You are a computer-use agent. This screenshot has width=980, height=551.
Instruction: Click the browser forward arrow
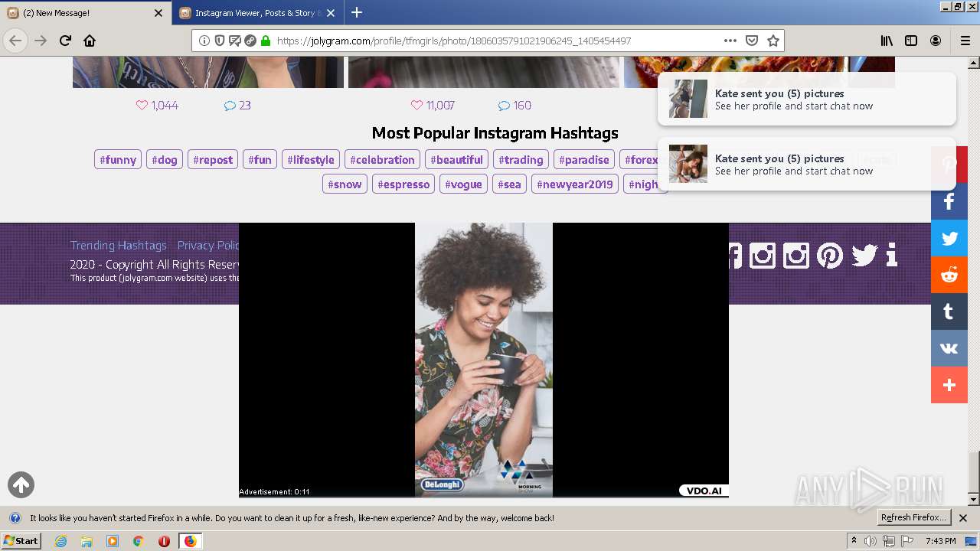tap(41, 41)
